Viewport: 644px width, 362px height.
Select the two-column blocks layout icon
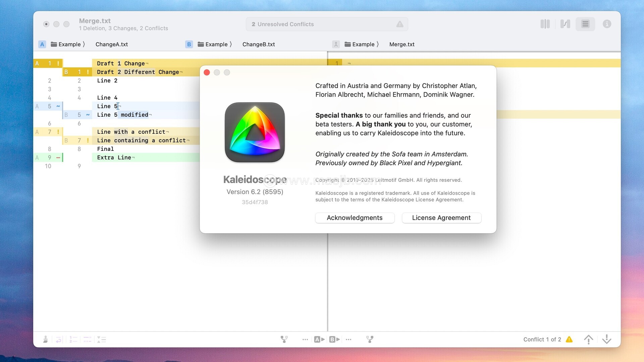click(x=545, y=24)
